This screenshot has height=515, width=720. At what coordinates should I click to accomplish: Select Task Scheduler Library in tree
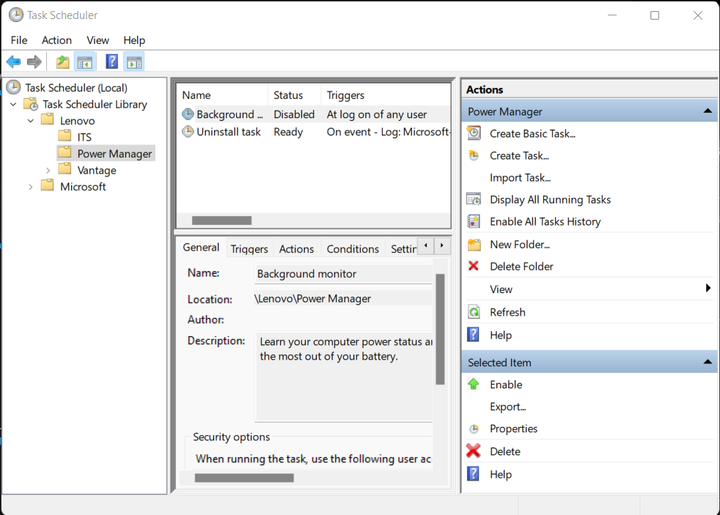click(x=95, y=104)
